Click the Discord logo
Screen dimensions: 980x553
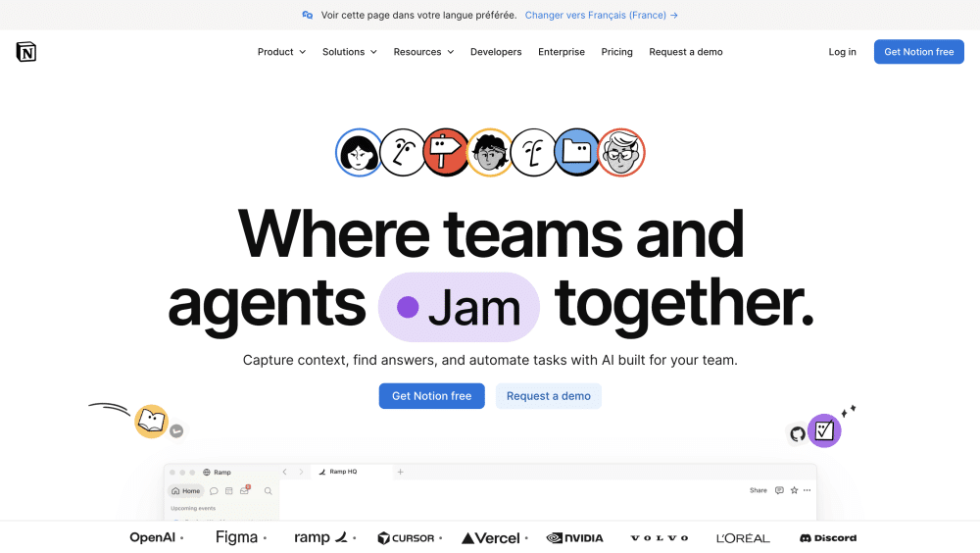828,538
